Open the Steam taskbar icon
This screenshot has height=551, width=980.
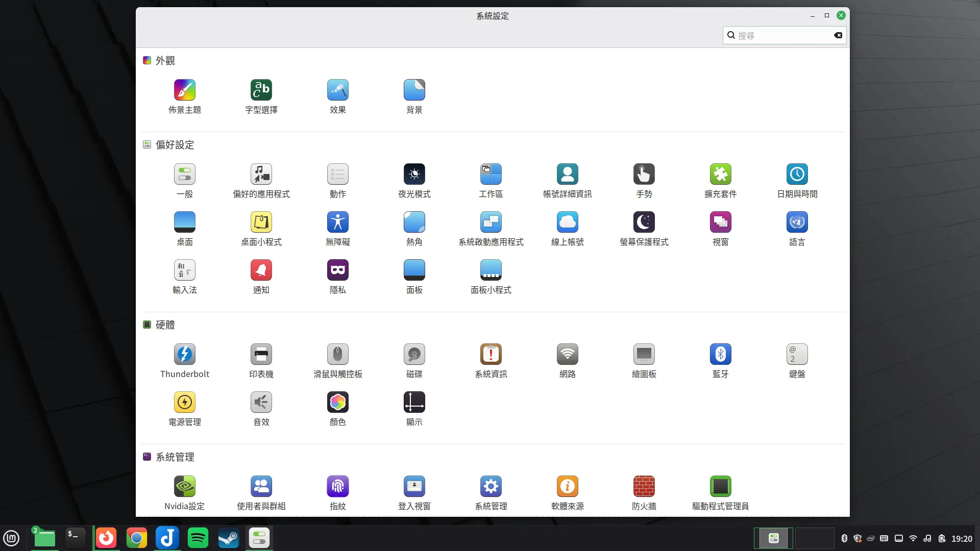tap(228, 538)
